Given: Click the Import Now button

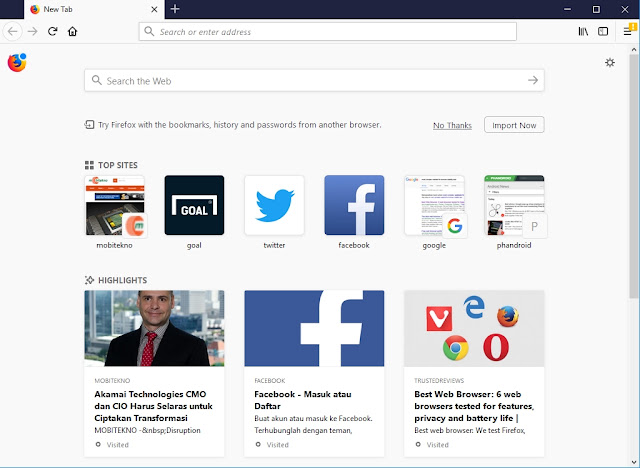Looking at the screenshot, I should tap(514, 125).
